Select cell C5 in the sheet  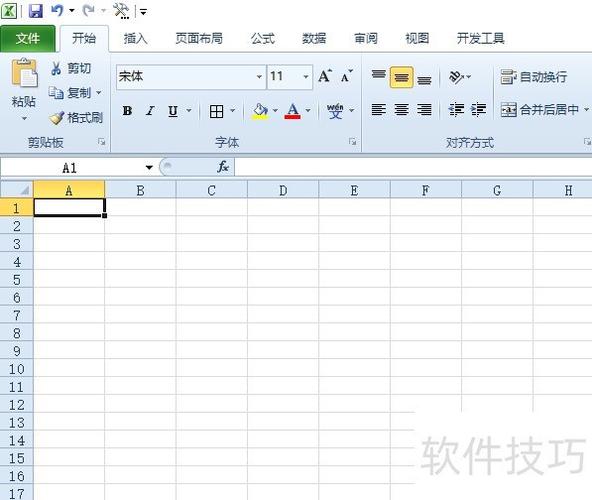(212, 279)
